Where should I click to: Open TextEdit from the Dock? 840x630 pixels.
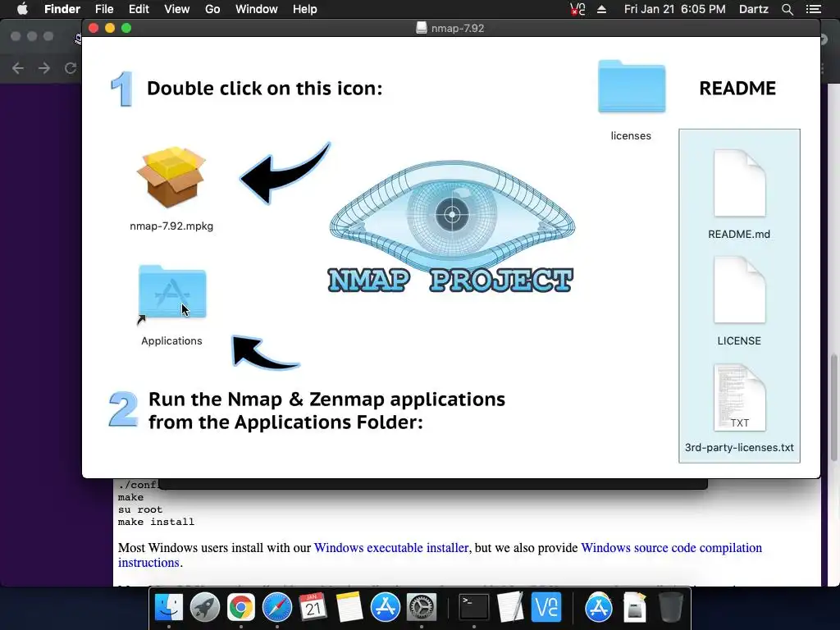510,607
